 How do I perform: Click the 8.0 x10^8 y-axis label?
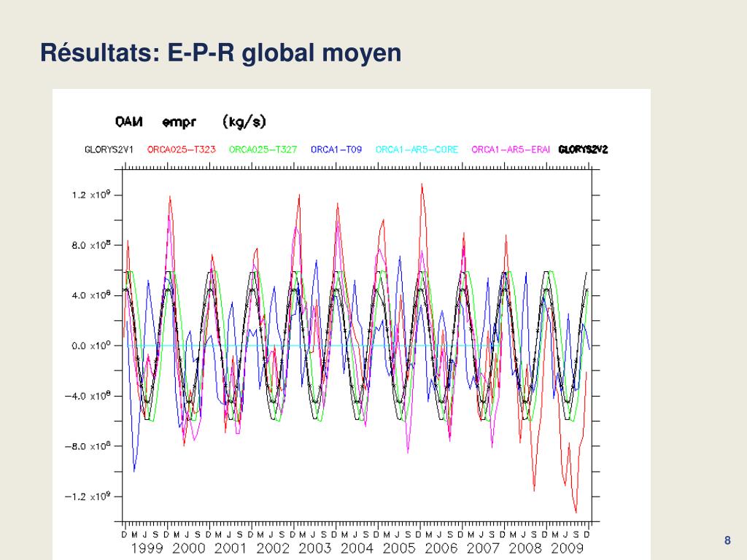[x=91, y=245]
